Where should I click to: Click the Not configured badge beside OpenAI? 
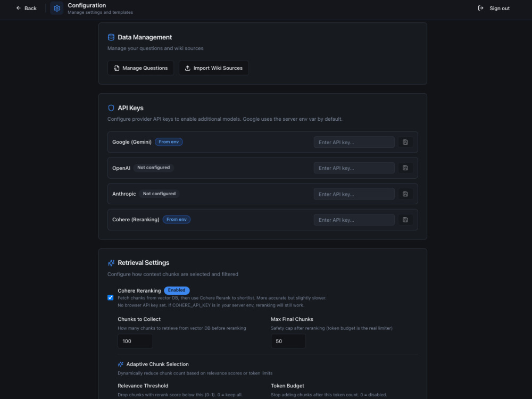153,168
